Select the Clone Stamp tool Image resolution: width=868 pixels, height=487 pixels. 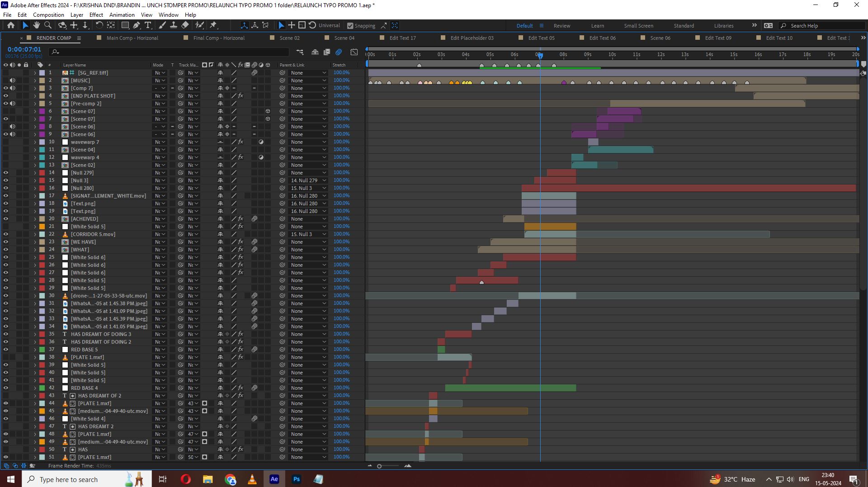tap(173, 25)
